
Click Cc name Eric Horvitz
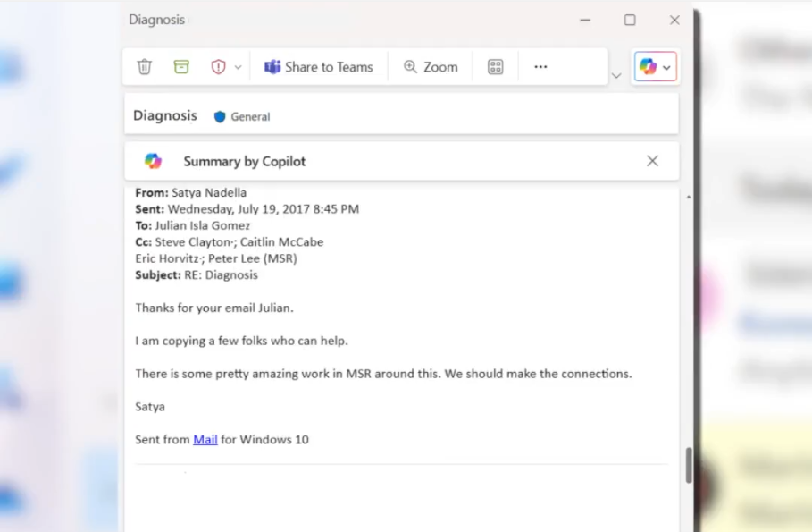point(167,258)
